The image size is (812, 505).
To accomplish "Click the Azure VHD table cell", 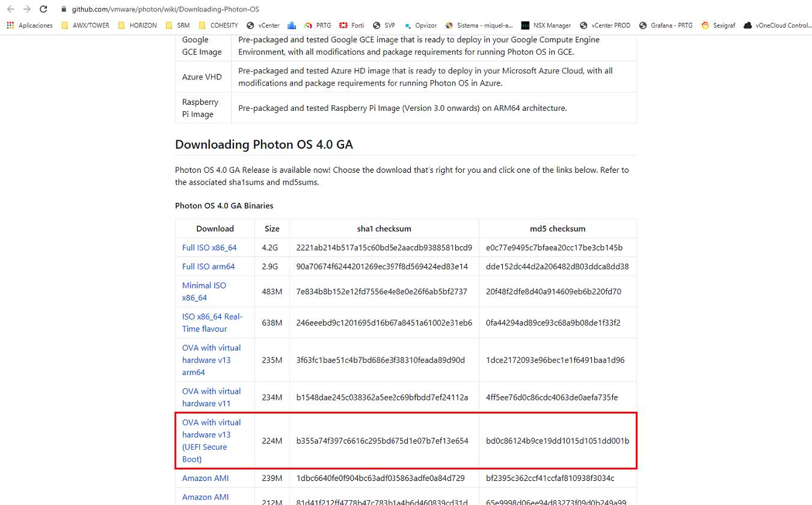I will click(x=203, y=76).
